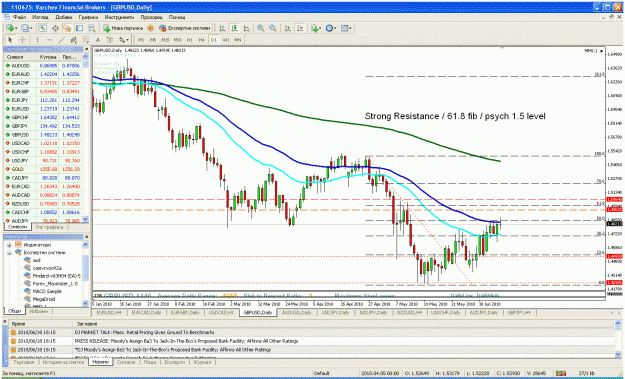This screenshot has height=379, width=625.
Task: Switch to AUDUSD,Daily chart tab
Action: click(296, 313)
